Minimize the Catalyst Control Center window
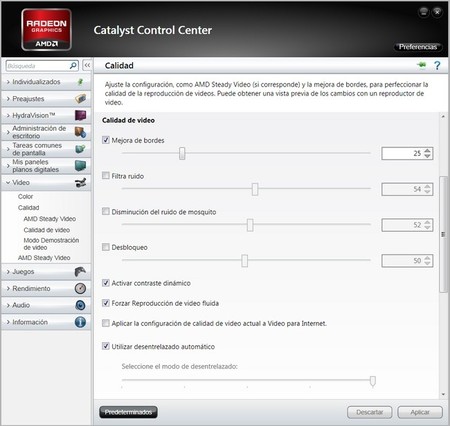This screenshot has height=426, width=450. (424, 12)
